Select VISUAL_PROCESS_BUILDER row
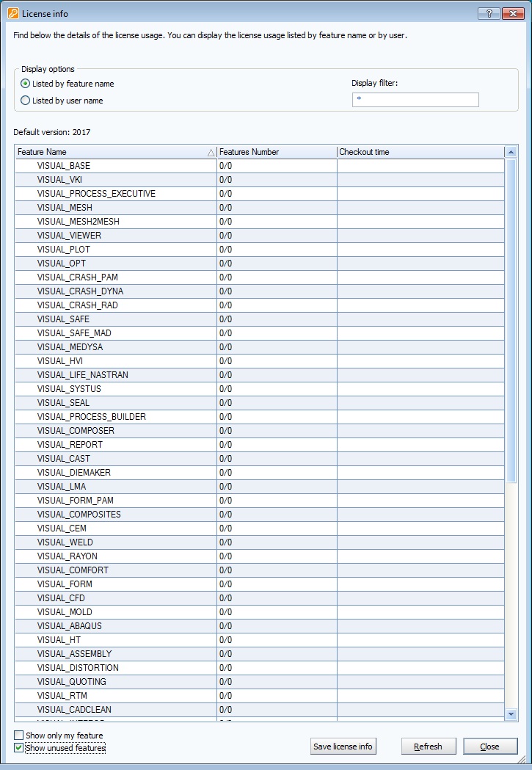 260,417
